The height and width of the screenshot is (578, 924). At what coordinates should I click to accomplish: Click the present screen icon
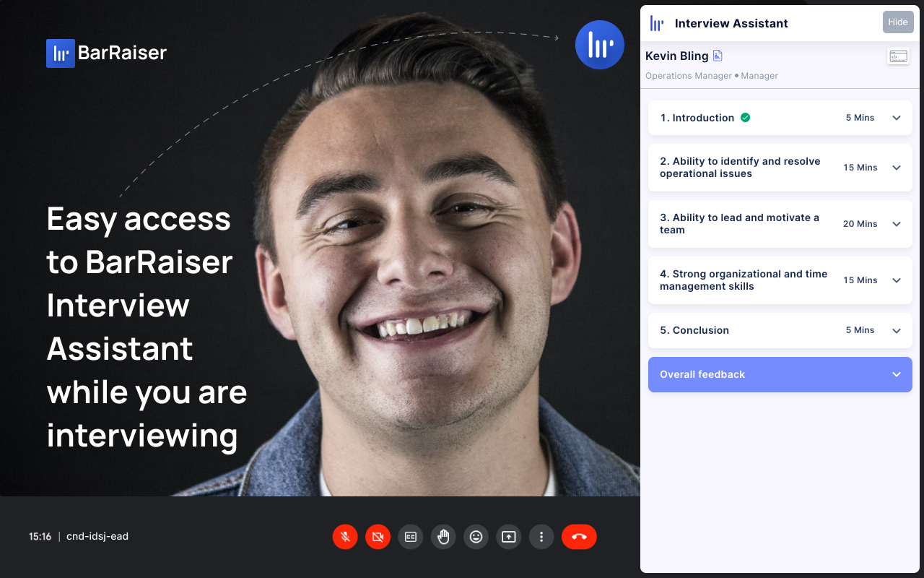(509, 537)
